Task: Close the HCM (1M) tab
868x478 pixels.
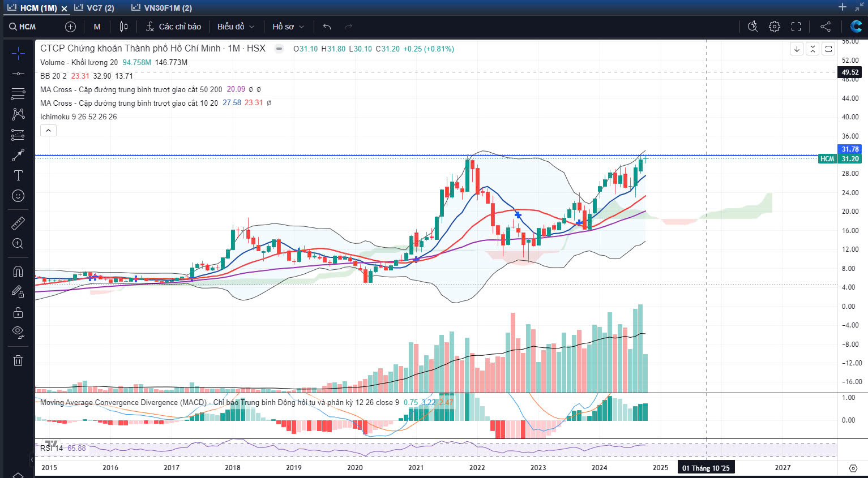Action: (64, 8)
